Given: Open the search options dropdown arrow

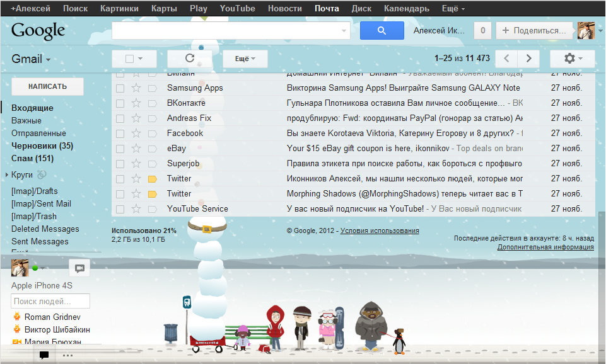Looking at the screenshot, I should [x=344, y=30].
